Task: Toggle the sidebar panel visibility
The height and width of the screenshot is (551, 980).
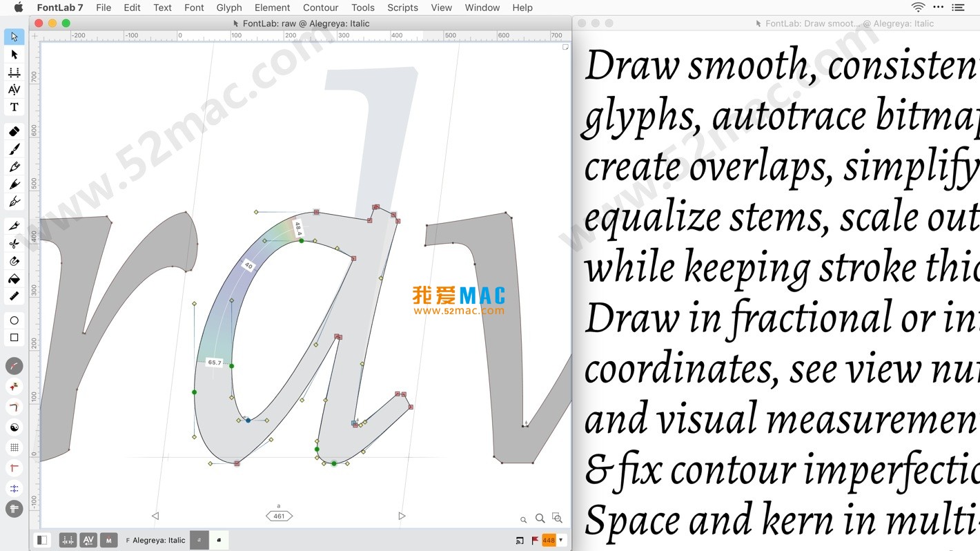Action: click(41, 540)
